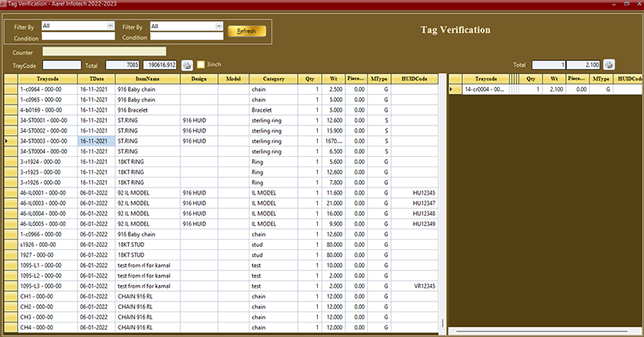Click the 1670 weight cell in 34-ST0003 row
Viewport: 644px width, 337px height.
tap(332, 141)
